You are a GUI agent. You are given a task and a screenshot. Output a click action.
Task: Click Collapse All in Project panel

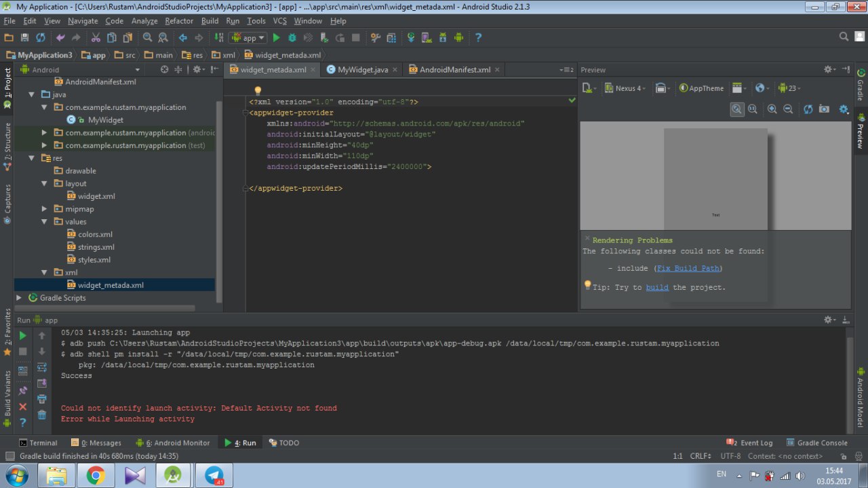[179, 69]
